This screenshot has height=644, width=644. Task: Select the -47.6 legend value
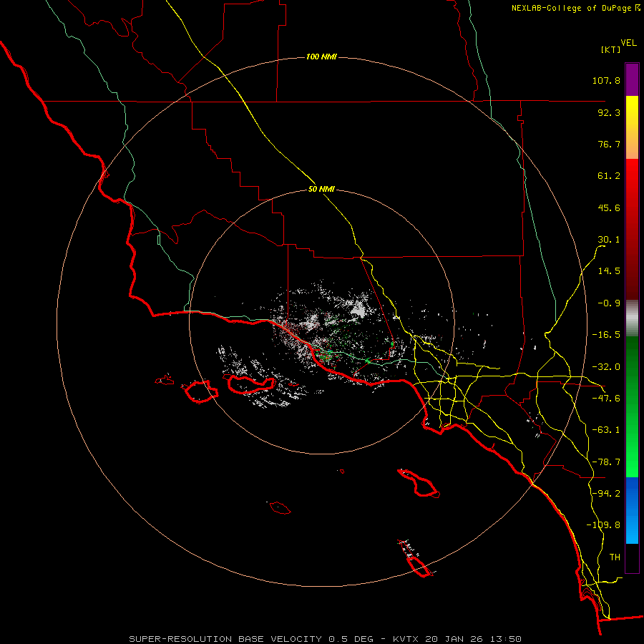[606, 399]
